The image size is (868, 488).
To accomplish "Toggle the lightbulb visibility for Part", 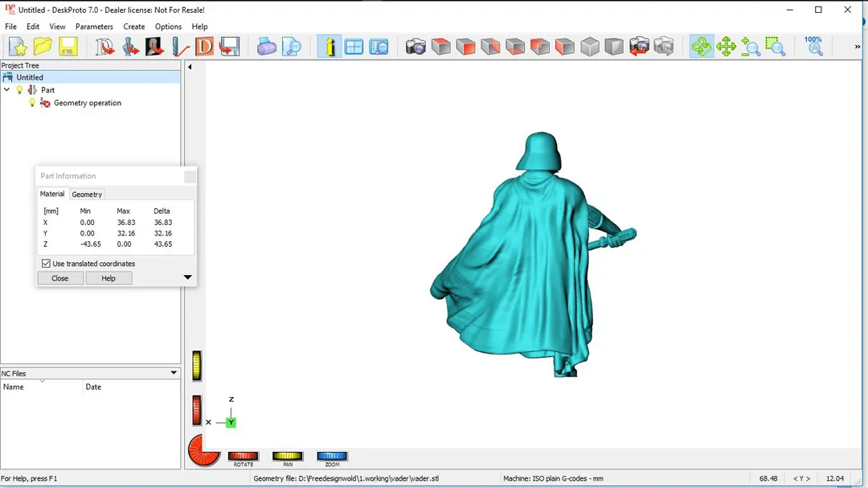I will coord(20,90).
